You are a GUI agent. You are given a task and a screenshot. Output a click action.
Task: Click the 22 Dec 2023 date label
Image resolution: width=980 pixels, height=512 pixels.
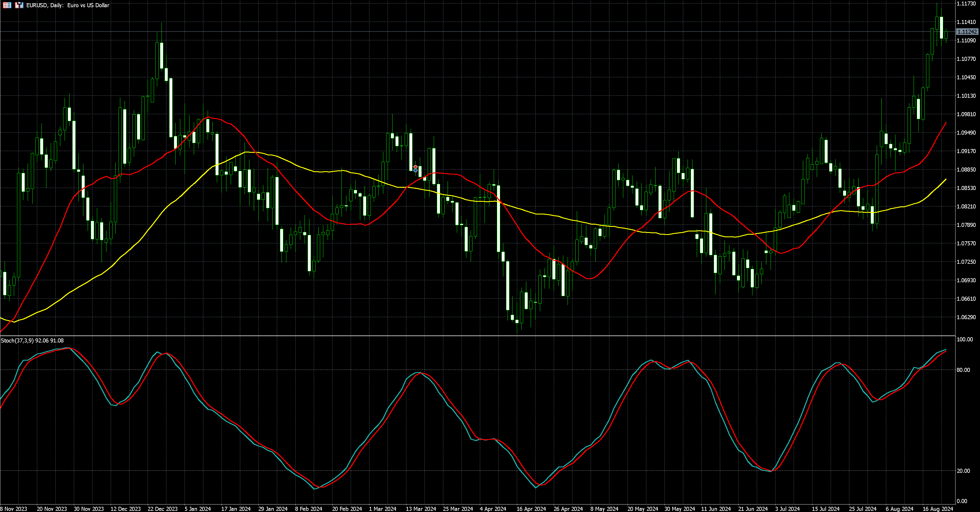(162, 509)
